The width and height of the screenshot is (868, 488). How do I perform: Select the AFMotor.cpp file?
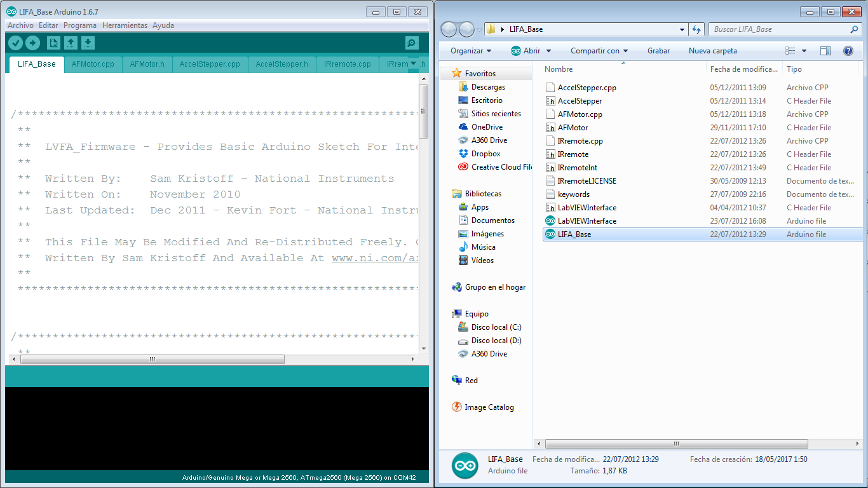pyautogui.click(x=580, y=114)
